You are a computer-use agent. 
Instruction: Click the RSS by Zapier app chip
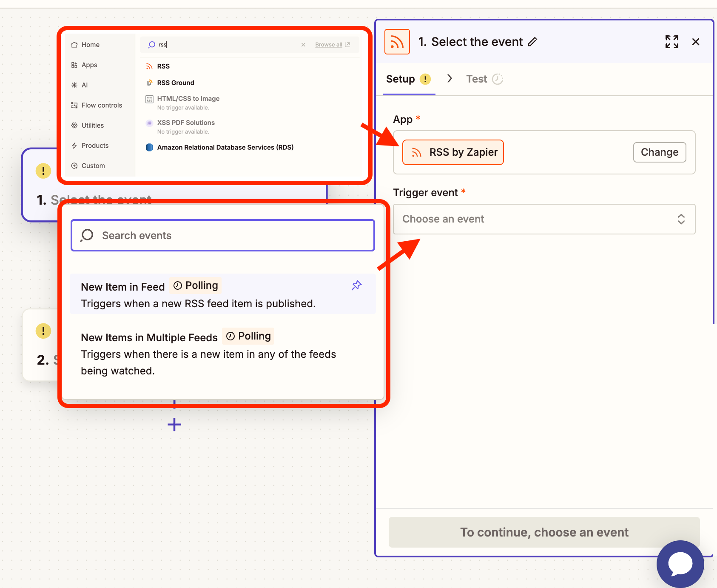[453, 152]
